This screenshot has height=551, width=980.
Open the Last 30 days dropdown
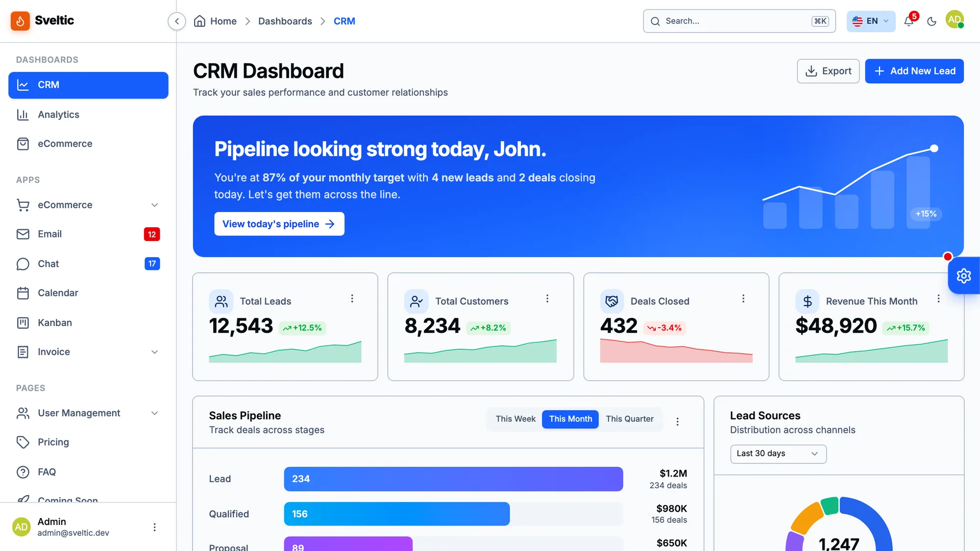click(x=778, y=454)
